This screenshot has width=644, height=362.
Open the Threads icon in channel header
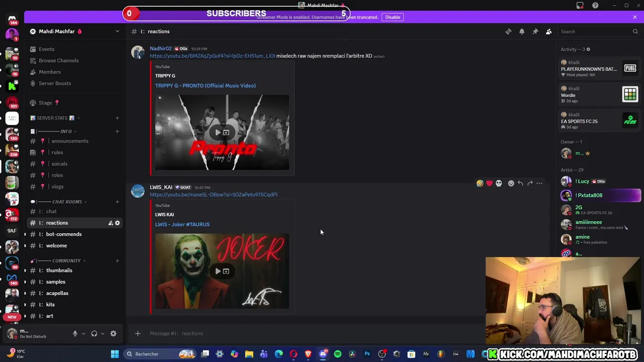508,31
